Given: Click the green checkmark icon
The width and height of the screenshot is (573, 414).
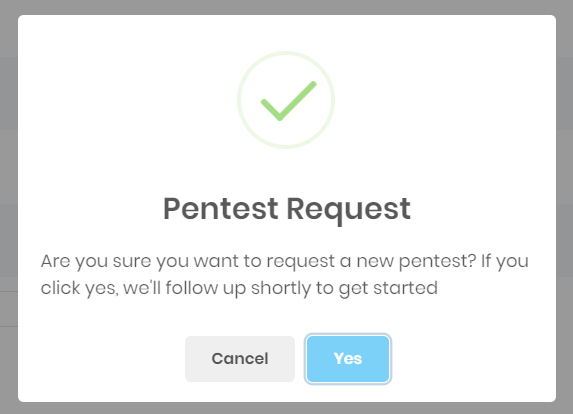Looking at the screenshot, I should (x=288, y=101).
